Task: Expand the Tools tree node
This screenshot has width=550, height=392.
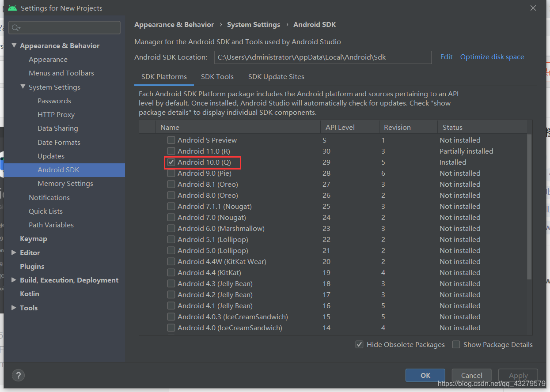Action: coord(14,308)
